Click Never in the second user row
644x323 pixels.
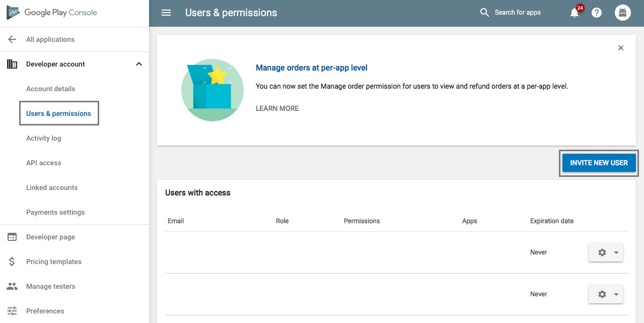click(539, 294)
